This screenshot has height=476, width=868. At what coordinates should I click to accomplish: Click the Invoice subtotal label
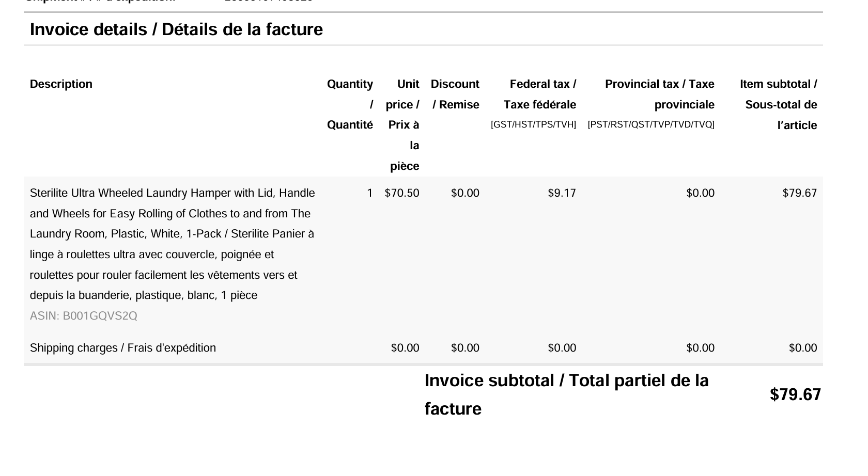(x=567, y=395)
